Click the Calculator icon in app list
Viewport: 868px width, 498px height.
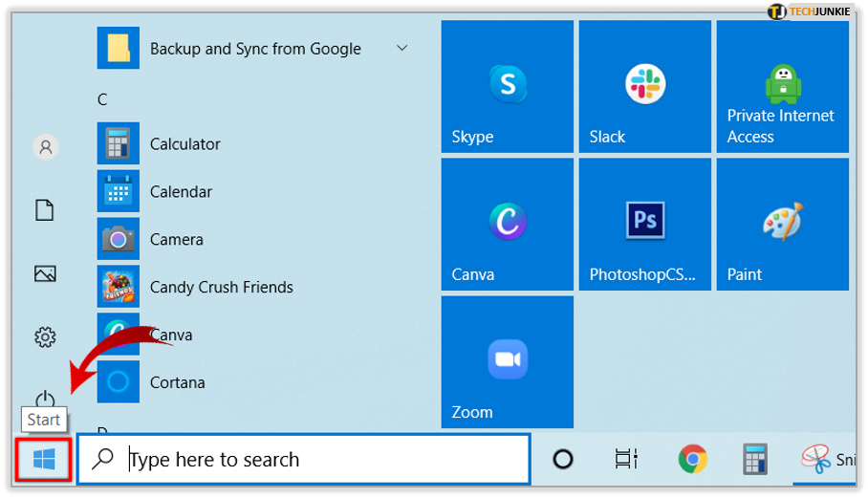click(x=118, y=144)
